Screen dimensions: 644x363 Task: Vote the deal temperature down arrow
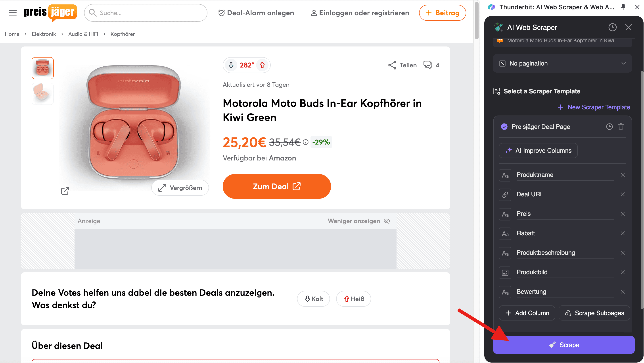coord(231,65)
